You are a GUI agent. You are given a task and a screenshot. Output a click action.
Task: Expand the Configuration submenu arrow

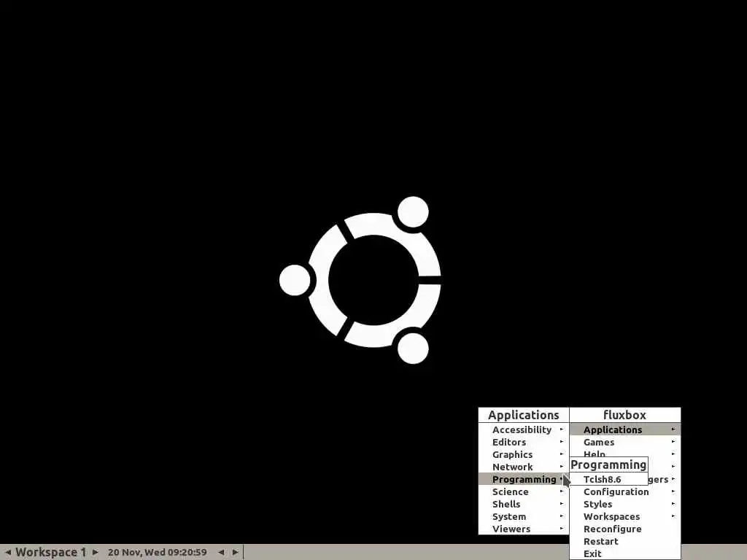click(x=673, y=491)
